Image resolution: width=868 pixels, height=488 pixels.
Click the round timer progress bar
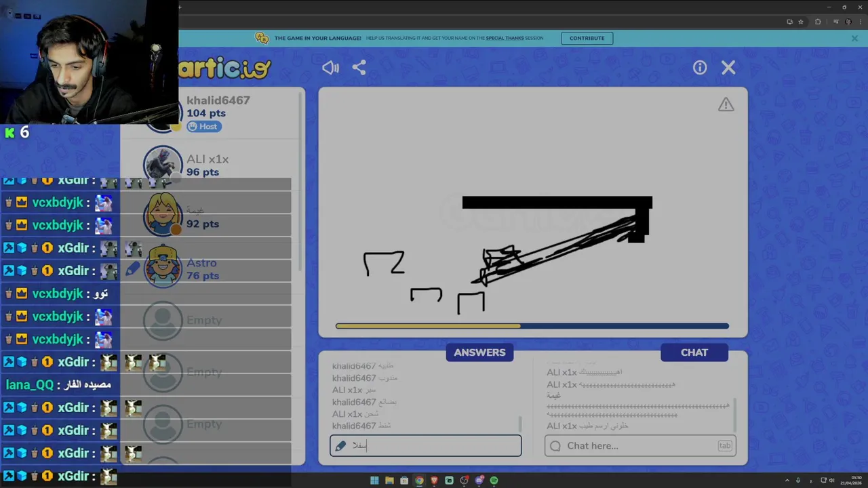click(532, 326)
